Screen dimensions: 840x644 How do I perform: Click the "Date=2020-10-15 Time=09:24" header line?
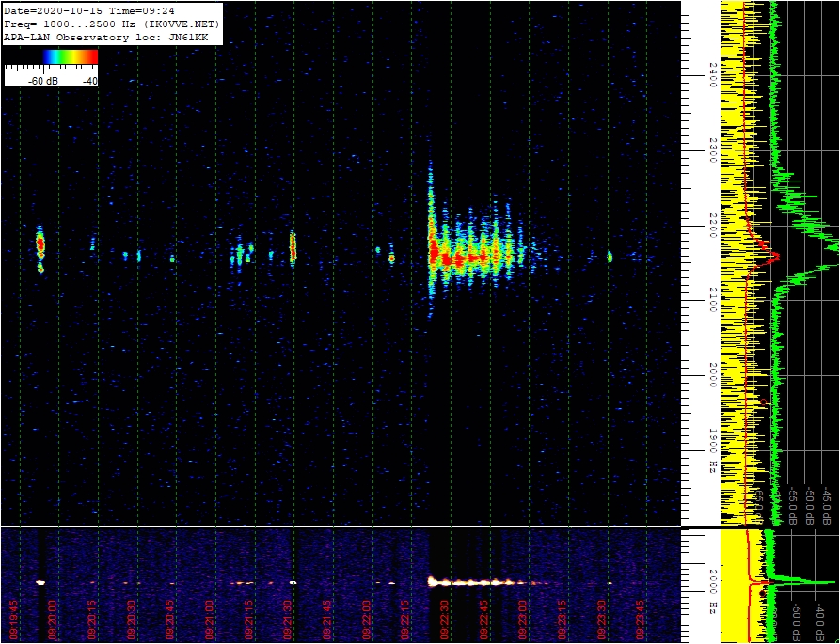(89, 10)
